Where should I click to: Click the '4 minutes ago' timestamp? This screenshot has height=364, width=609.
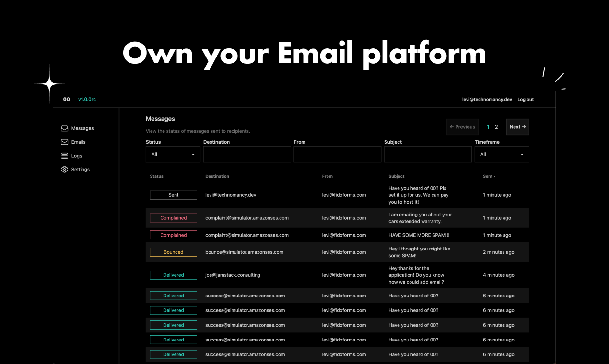pos(499,275)
